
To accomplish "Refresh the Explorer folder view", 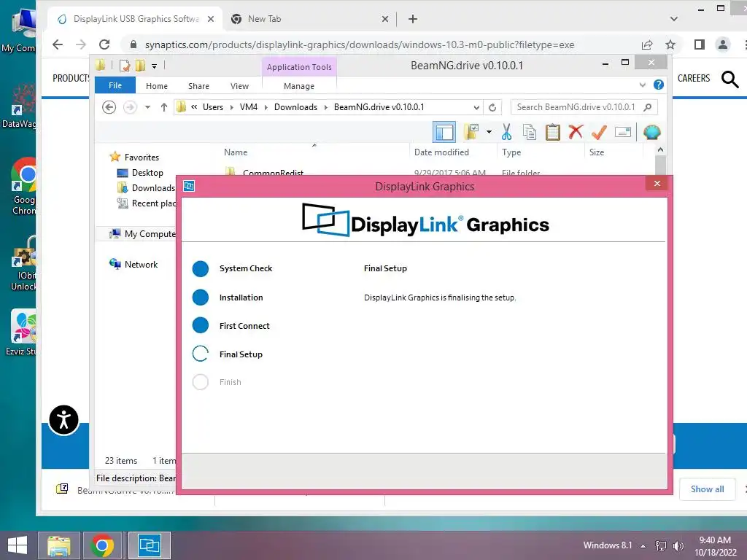I will coord(492,107).
